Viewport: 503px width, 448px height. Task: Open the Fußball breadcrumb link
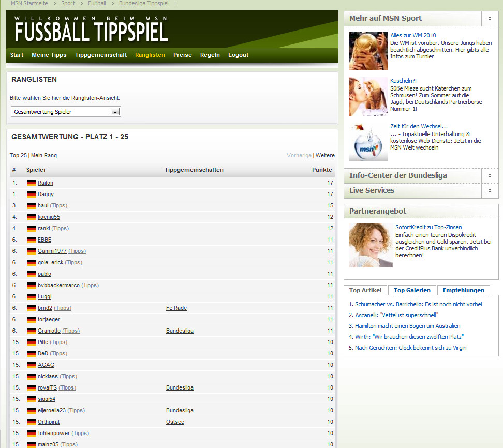point(97,3)
